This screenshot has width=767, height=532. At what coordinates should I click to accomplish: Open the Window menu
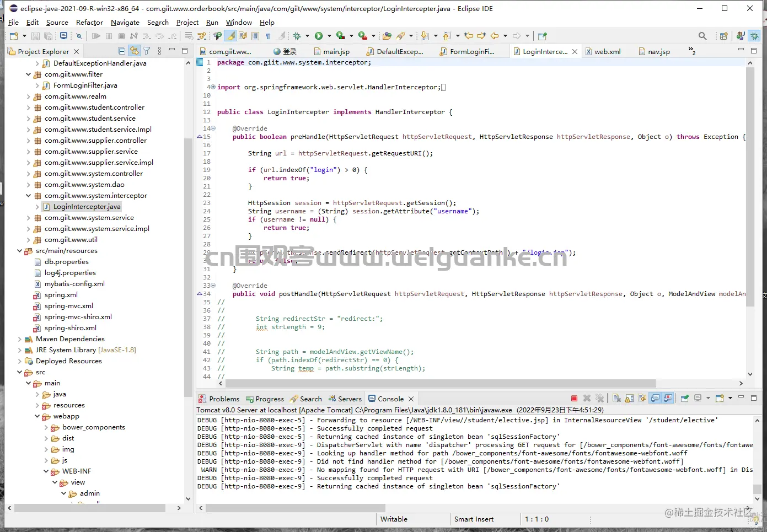pos(239,23)
